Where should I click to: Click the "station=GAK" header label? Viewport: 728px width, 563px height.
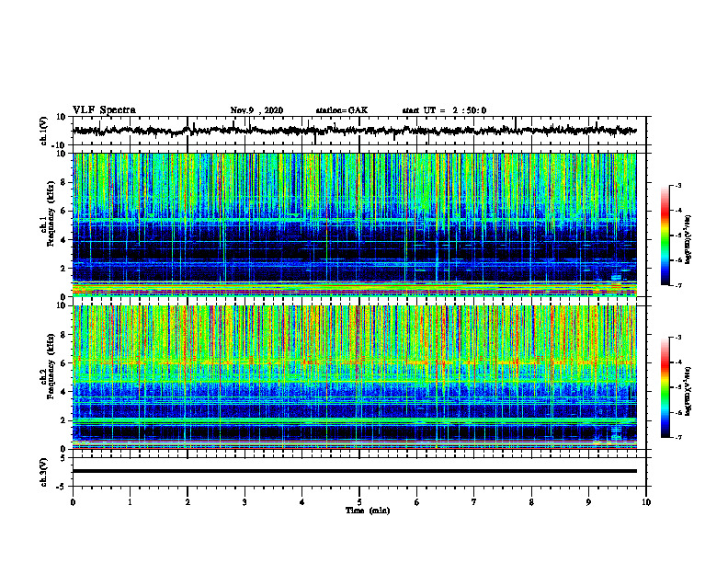tap(342, 110)
